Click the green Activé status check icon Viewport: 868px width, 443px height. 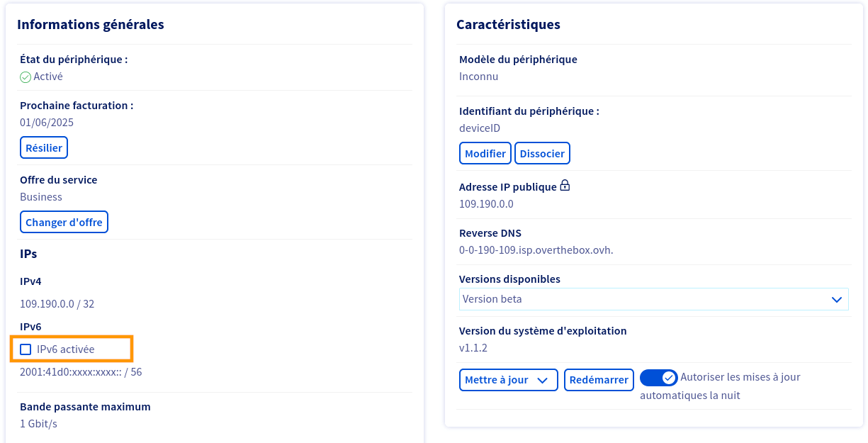[26, 77]
